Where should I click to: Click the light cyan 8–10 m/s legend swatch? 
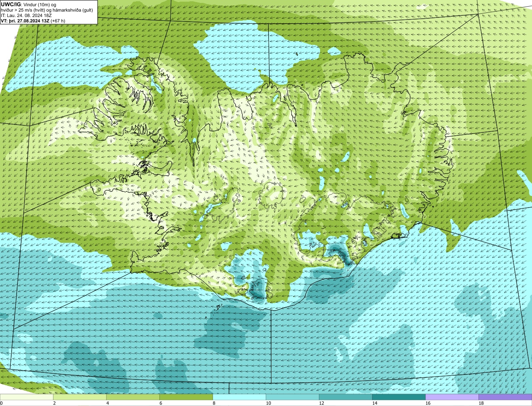pos(239,397)
